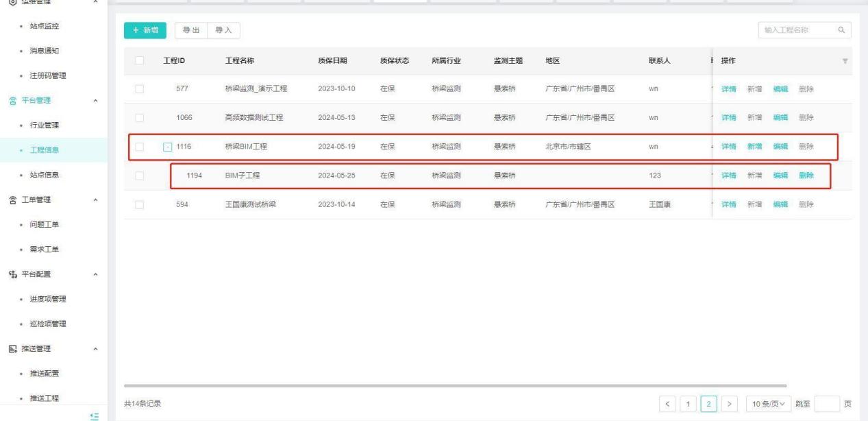The image size is (868, 421).
Task: Collapse the tree row for project 1116
Action: pyautogui.click(x=167, y=147)
